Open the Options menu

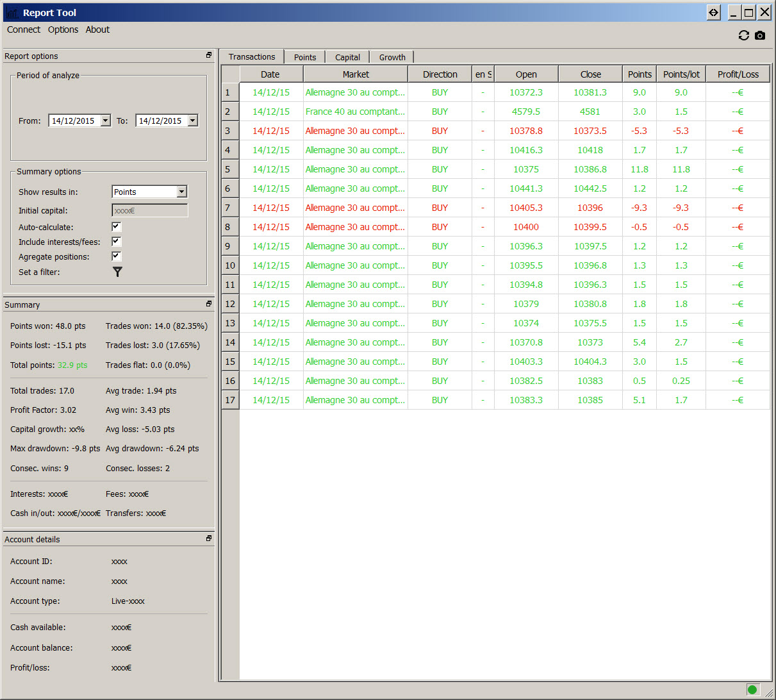pos(63,29)
